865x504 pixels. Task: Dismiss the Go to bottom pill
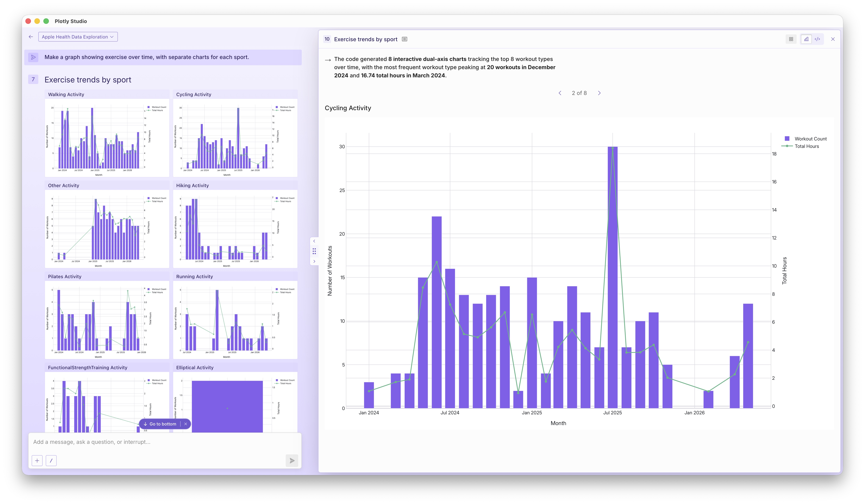[x=186, y=424]
